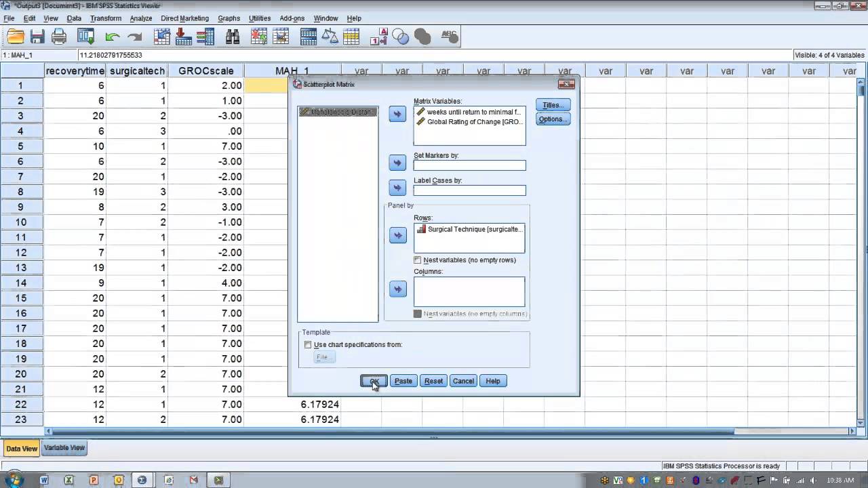Click the Weight cases scales icon

(330, 37)
